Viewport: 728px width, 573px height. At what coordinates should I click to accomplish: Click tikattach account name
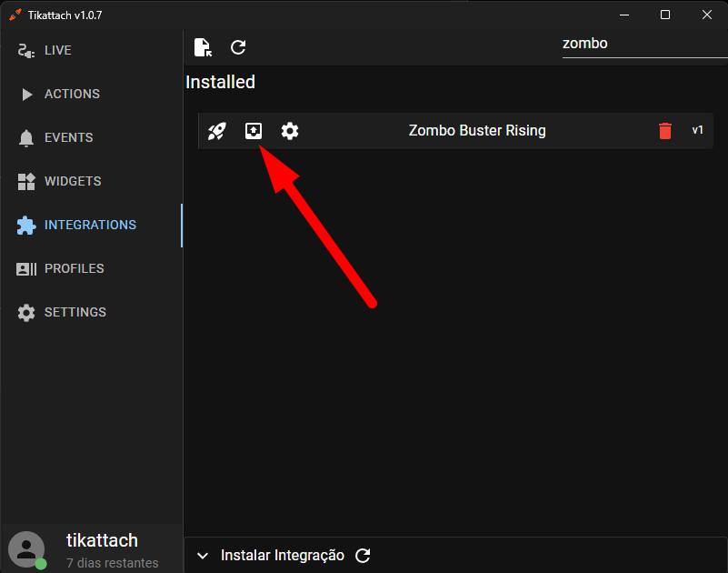pyautogui.click(x=102, y=540)
